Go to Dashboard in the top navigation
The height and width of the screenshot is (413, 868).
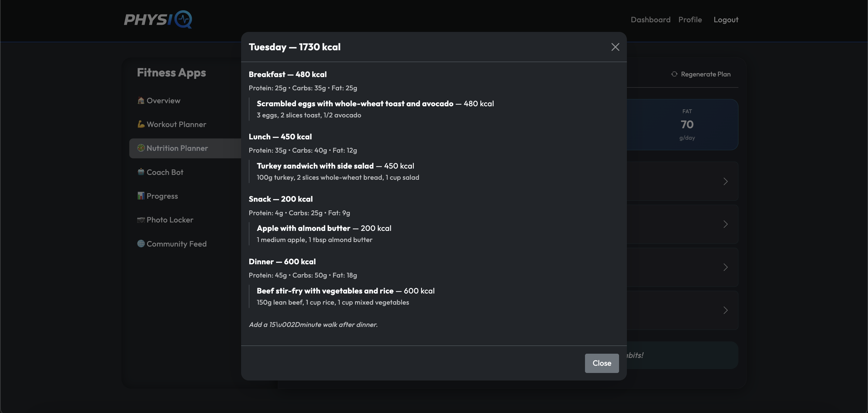(650, 20)
